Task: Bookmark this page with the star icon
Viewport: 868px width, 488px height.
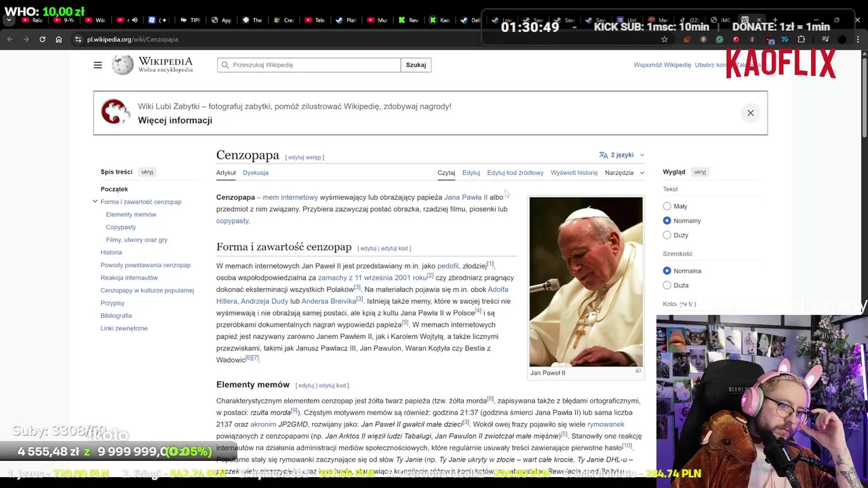Action: click(665, 39)
